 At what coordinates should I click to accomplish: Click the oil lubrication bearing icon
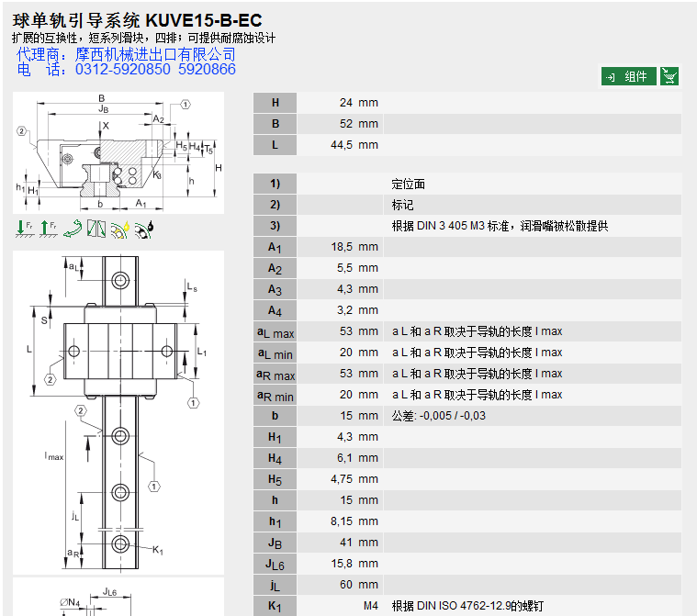(x=144, y=229)
